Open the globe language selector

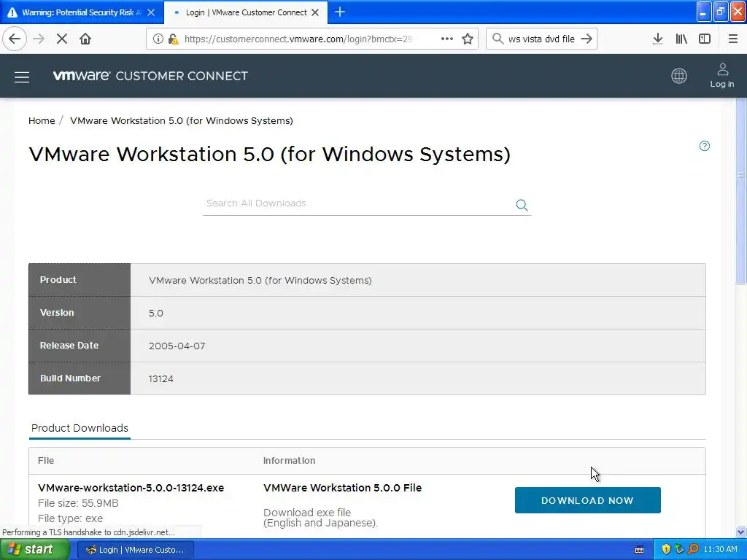pyautogui.click(x=679, y=76)
